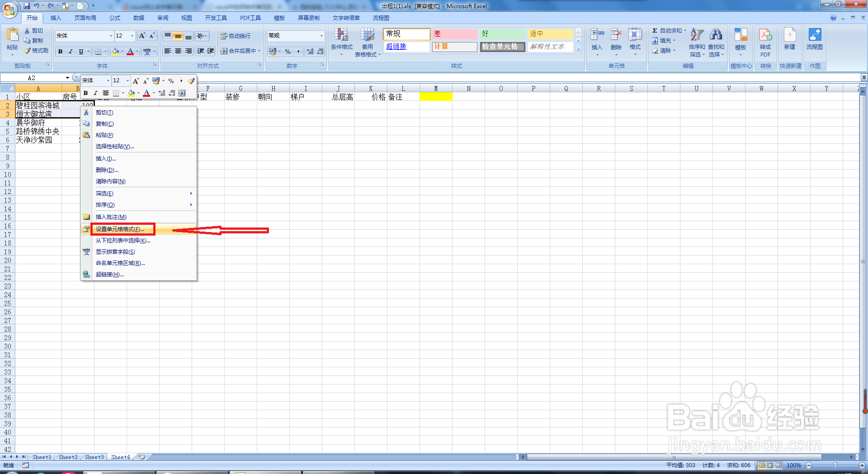Choose Hyperlink (超链接) in context menu
The height and width of the screenshot is (474, 868).
[139, 275]
